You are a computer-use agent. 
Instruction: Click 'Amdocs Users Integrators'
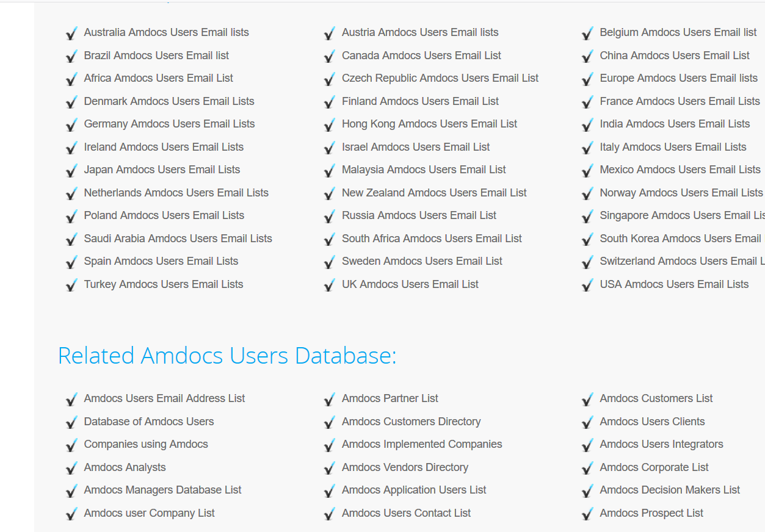coord(661,444)
